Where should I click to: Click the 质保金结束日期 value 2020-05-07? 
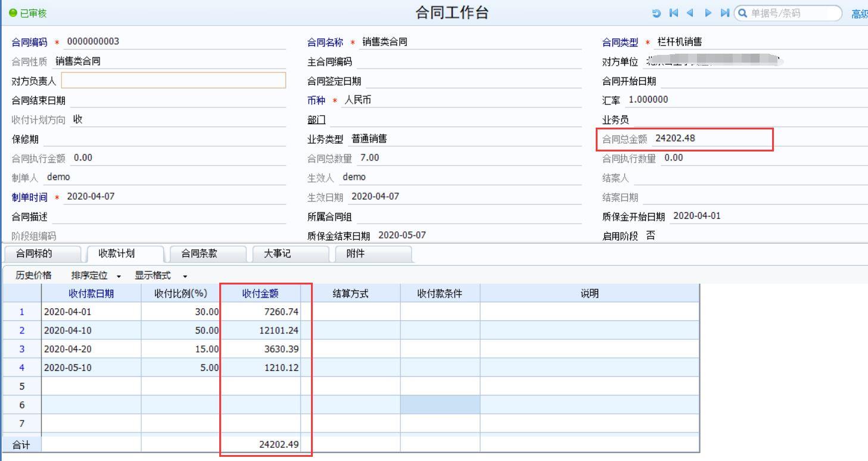tap(402, 235)
